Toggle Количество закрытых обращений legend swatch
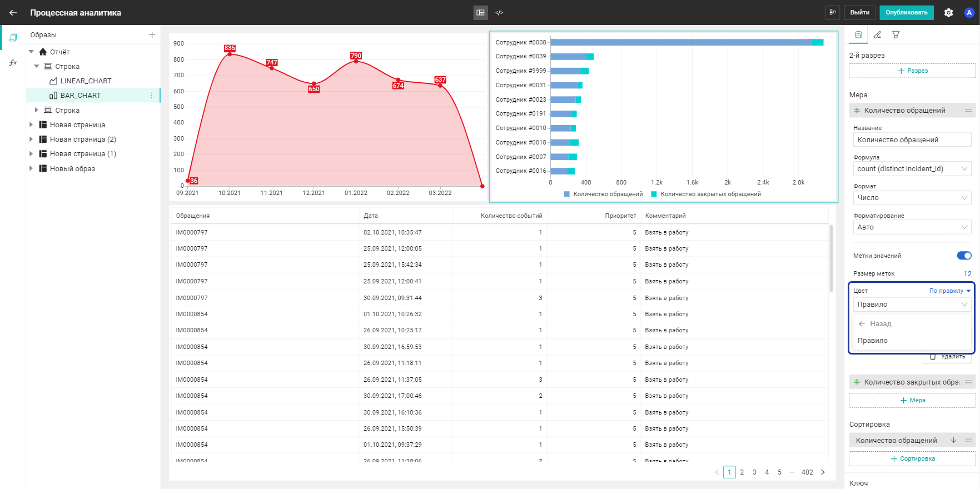The height and width of the screenshot is (489, 980). click(654, 194)
